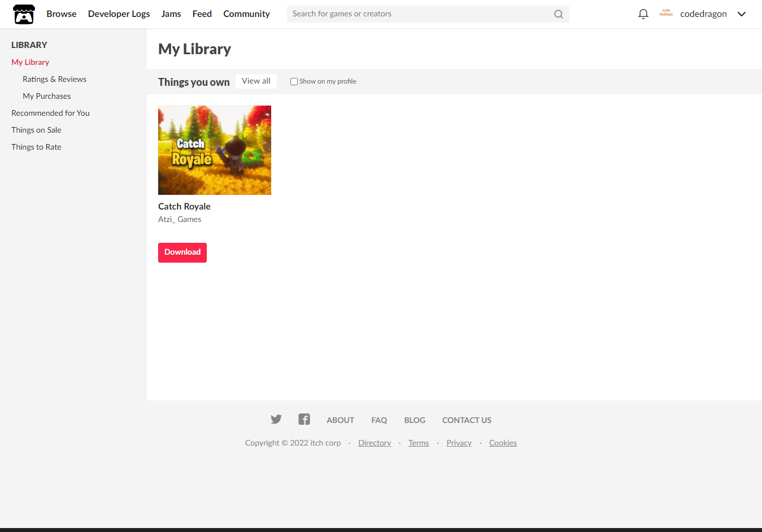Open the Jams page
The height and width of the screenshot is (532, 762).
pos(171,14)
